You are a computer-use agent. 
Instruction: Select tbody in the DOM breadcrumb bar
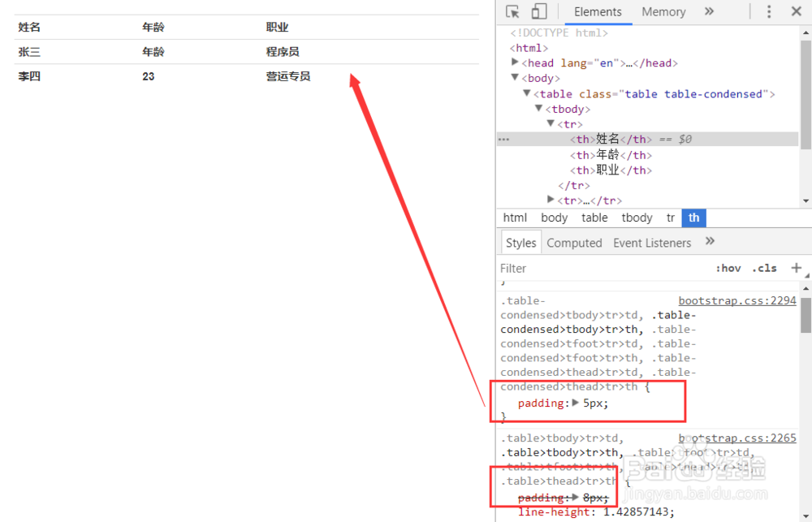637,218
